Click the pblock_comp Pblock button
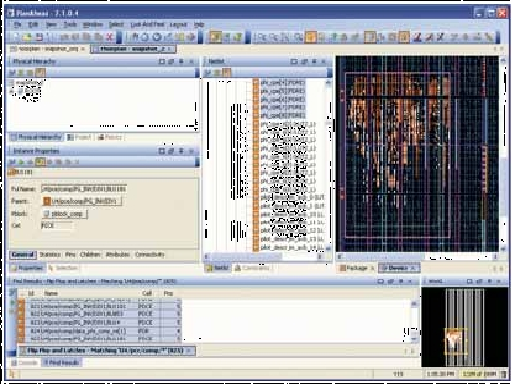The height and width of the screenshot is (384, 512). [65, 214]
